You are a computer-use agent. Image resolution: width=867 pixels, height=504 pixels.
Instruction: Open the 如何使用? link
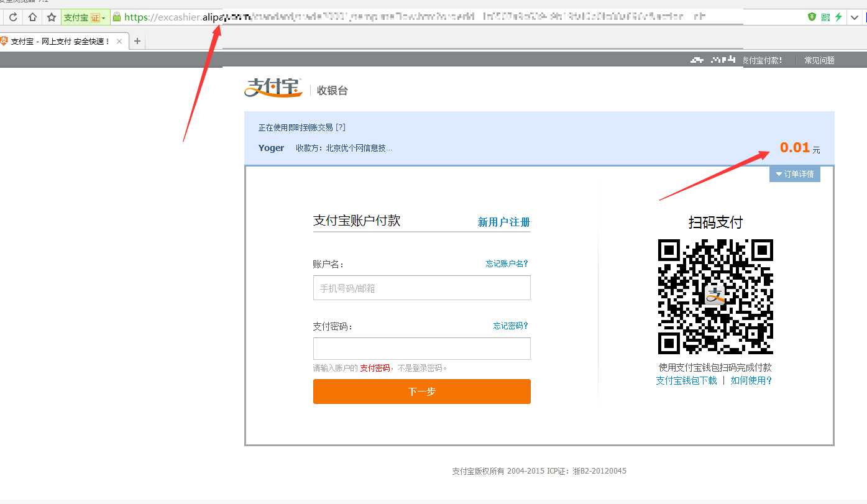[751, 380]
